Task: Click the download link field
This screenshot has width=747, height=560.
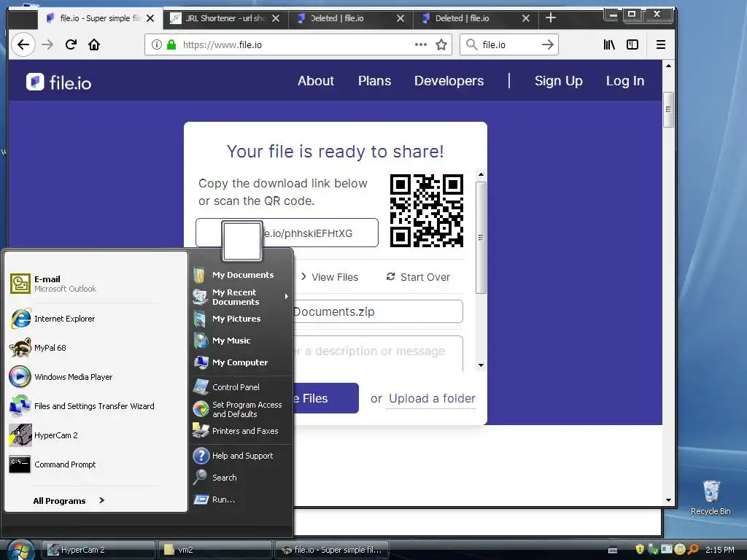Action: coord(287,233)
